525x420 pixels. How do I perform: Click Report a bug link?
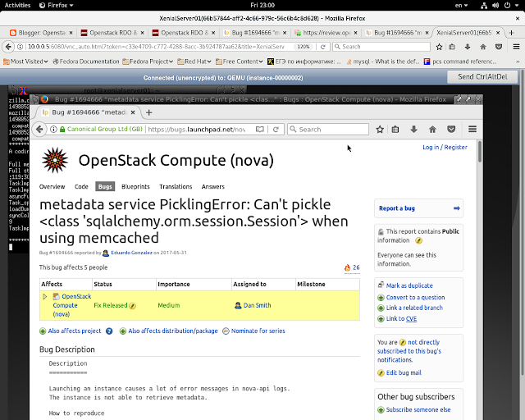pyautogui.click(x=397, y=208)
